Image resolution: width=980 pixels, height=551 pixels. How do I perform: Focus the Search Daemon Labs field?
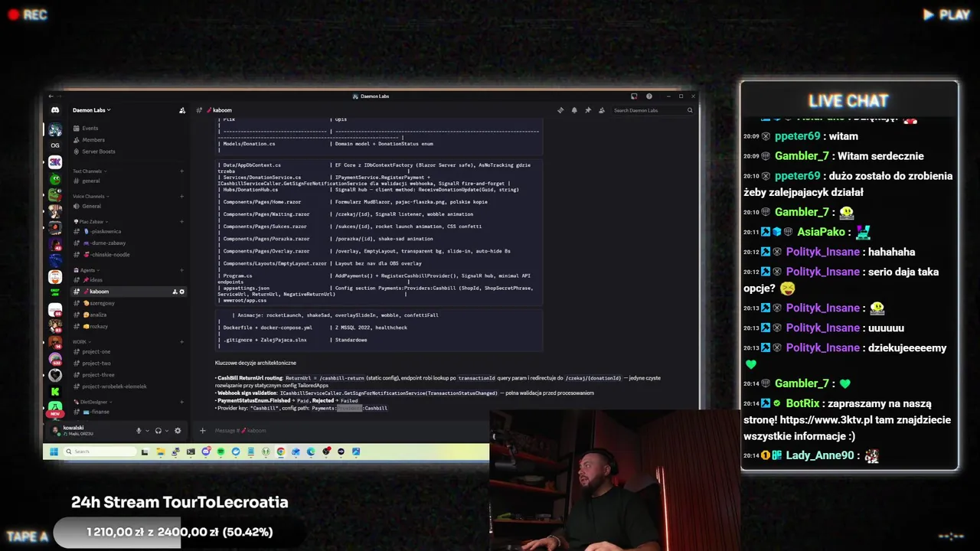[x=653, y=110]
